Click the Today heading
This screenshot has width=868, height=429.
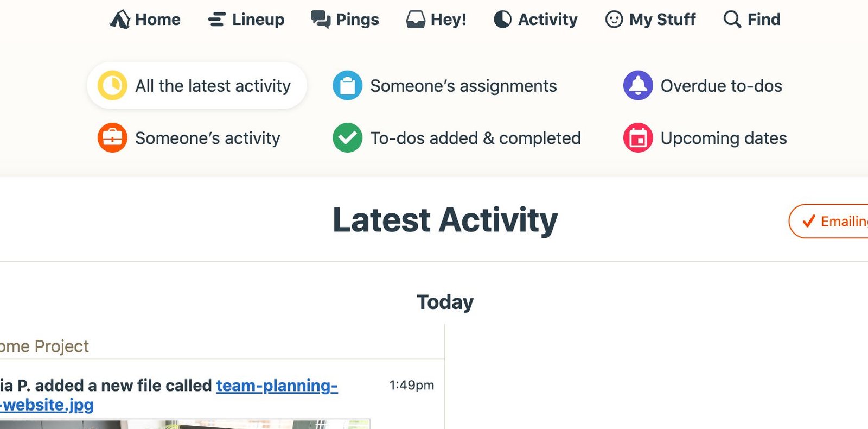tap(445, 302)
